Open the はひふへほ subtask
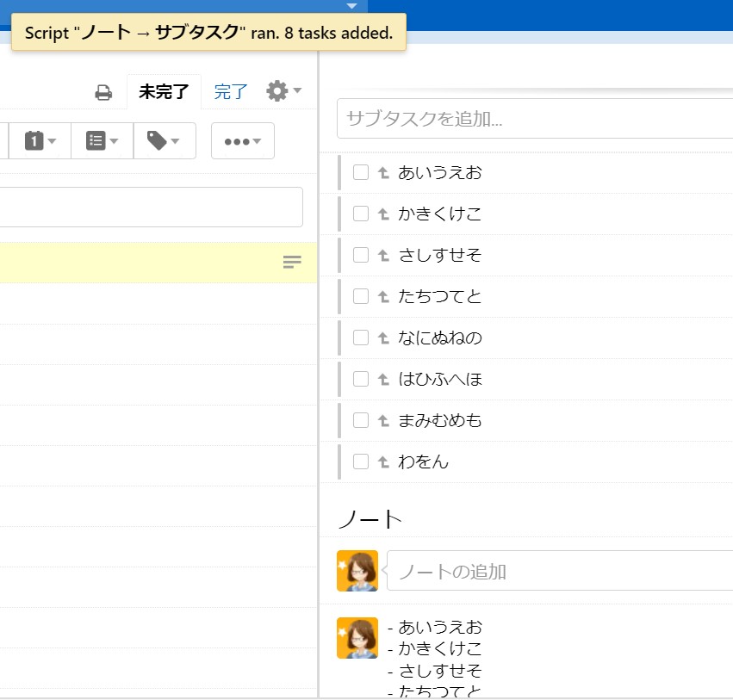Screen dimensions: 733x700 click(x=440, y=379)
